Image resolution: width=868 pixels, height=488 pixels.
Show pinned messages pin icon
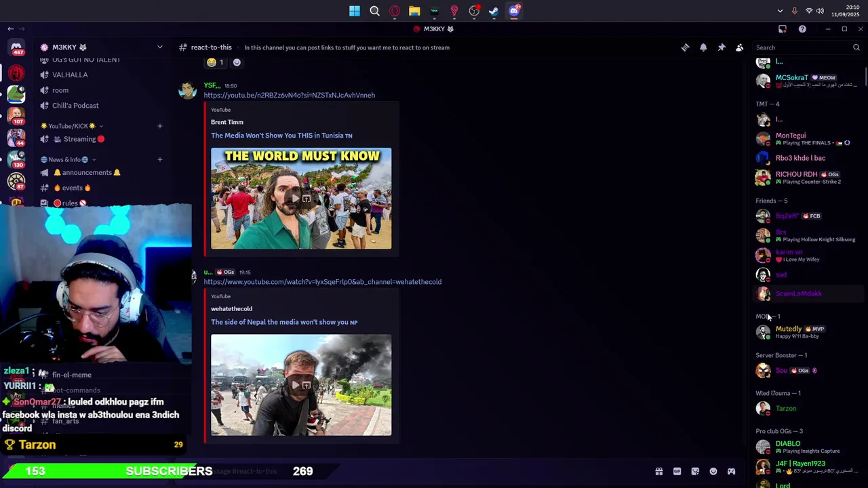click(722, 47)
